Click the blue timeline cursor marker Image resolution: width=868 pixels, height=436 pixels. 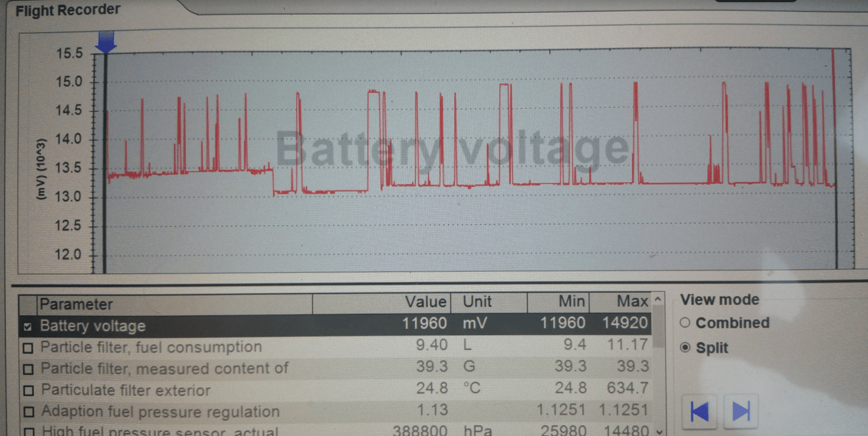[x=106, y=42]
